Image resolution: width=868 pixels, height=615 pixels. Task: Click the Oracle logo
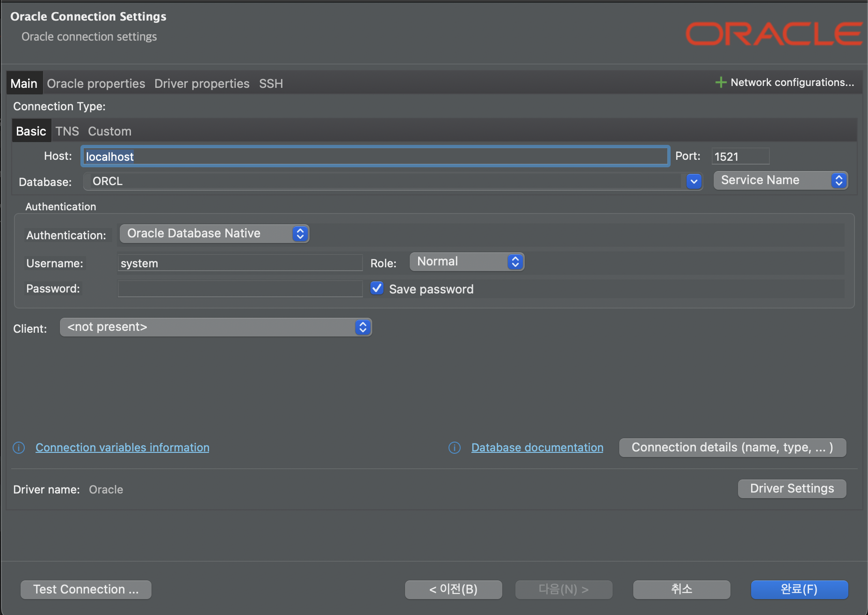click(774, 34)
